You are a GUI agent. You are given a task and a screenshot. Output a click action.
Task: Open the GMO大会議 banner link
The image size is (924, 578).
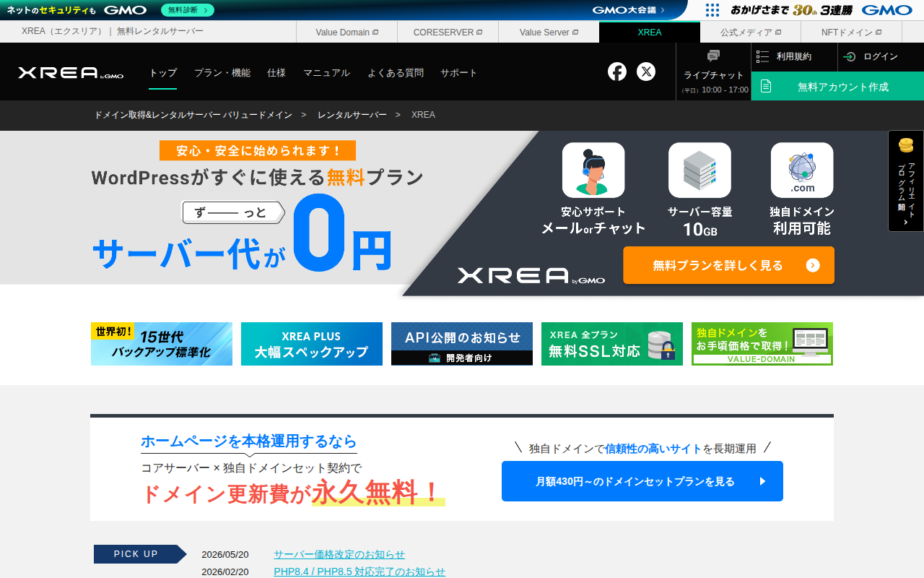click(629, 10)
